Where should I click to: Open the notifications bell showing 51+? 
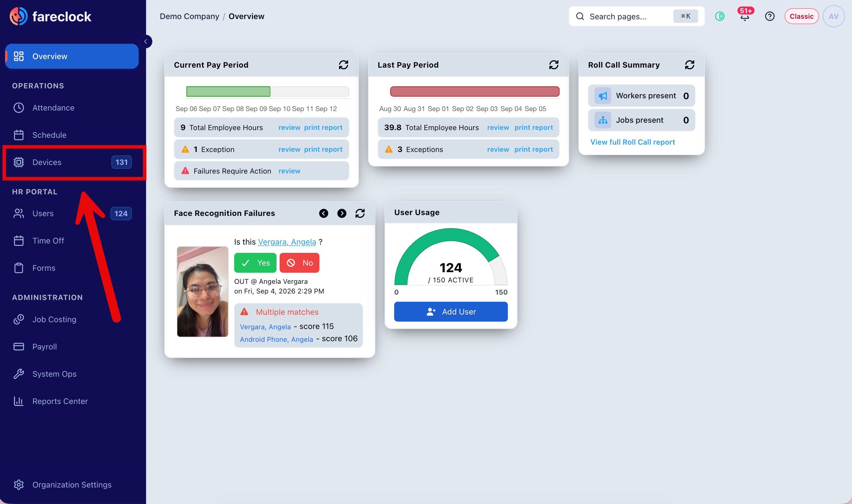pos(745,16)
